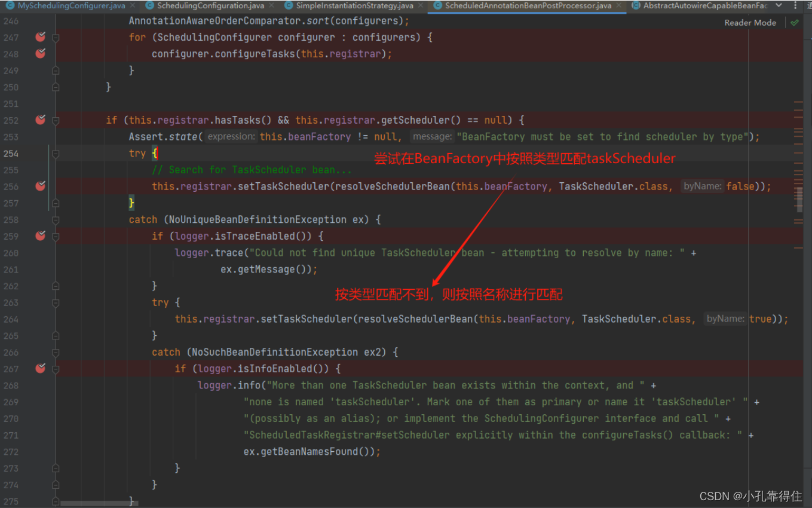Remove the breakpoint on line 259
Viewport: 812px width, 508px height.
pyautogui.click(x=40, y=235)
